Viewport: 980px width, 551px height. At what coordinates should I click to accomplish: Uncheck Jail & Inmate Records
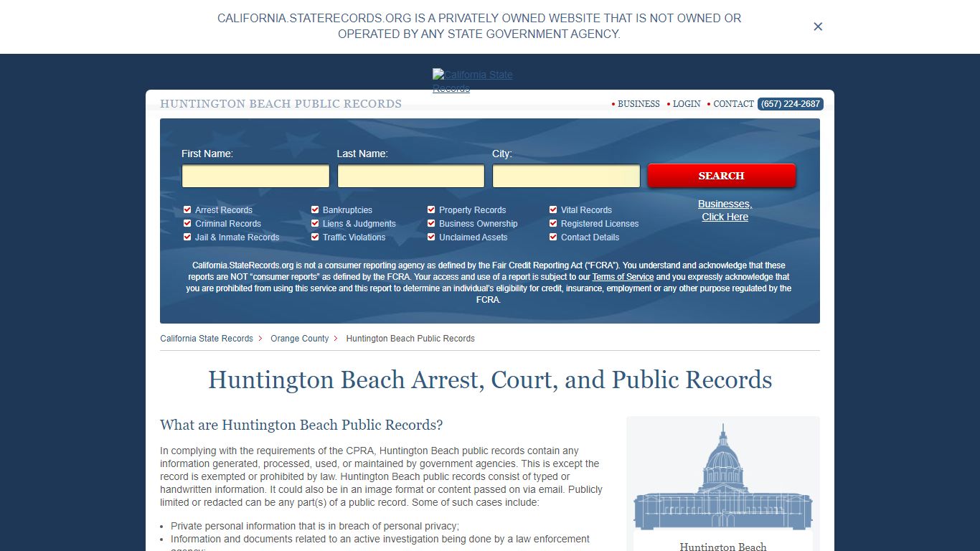point(187,237)
